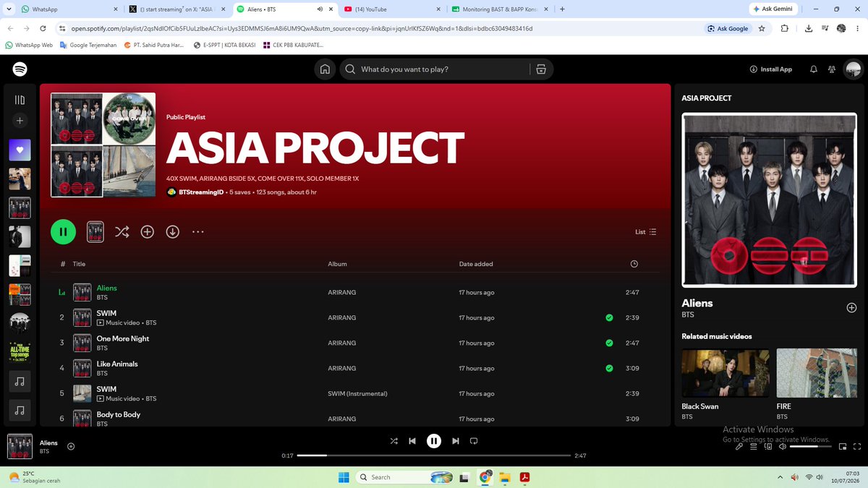This screenshot has height=488, width=868.
Task: Switch to the X start streaming tab
Action: coord(177,9)
